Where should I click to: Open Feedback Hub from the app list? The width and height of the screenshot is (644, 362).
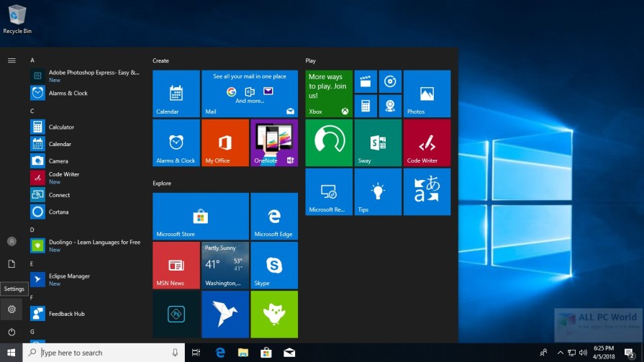pos(86,314)
